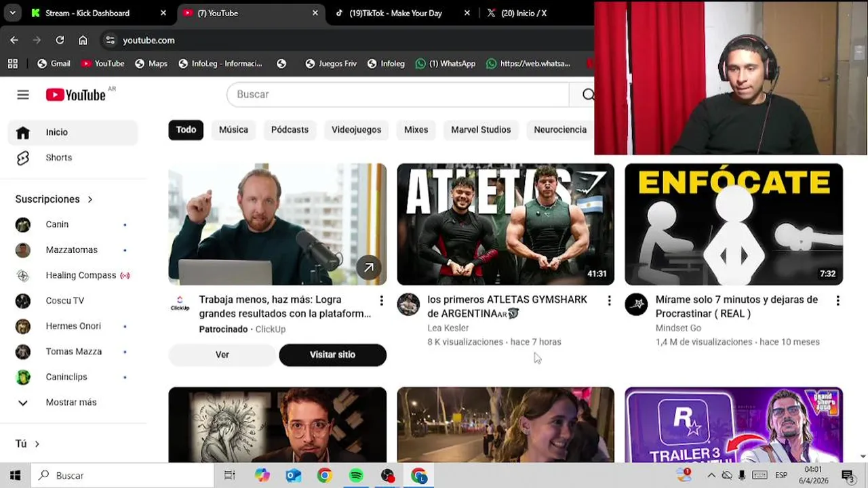This screenshot has width=868, height=488.
Task: Open the YouTube hamburger guide menu
Action: pos(23,95)
